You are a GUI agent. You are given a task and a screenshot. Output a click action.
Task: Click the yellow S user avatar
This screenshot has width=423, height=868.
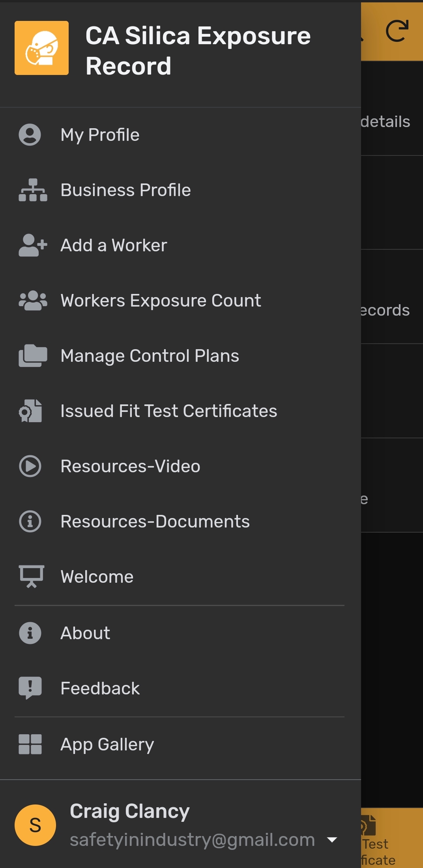[35, 825]
